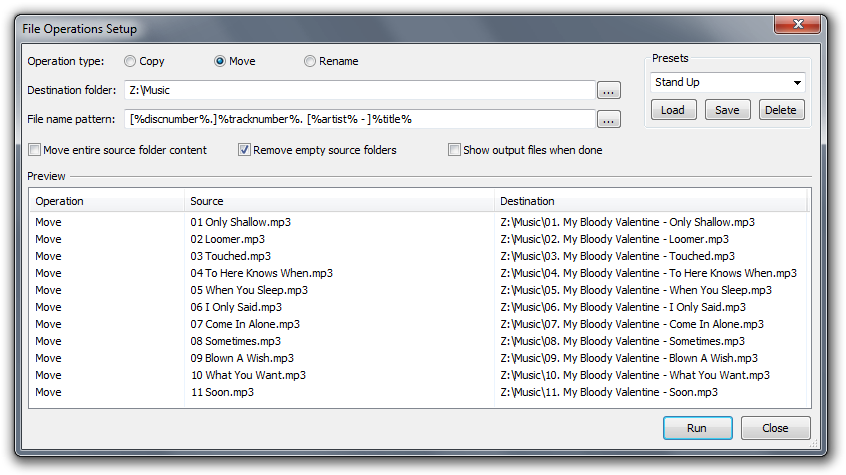Viewport: 846px width, 475px height.
Task: Click browse button next to Destination folder
Action: [608, 91]
